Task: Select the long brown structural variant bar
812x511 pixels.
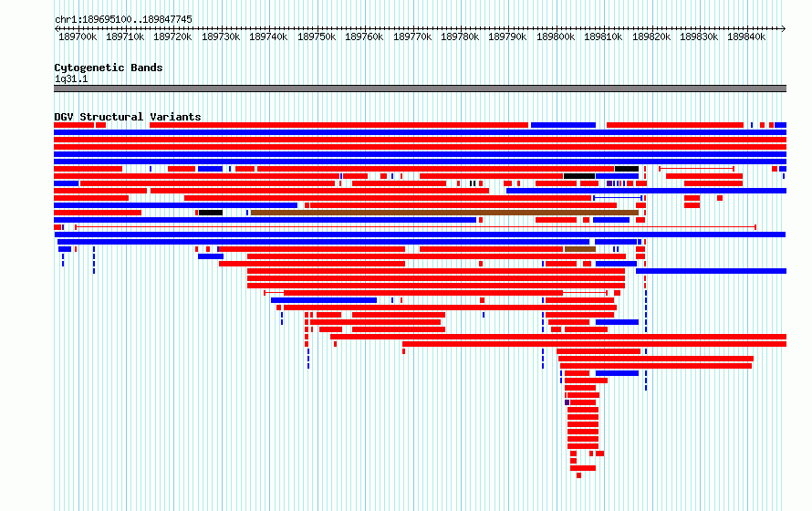Action: coord(445,213)
